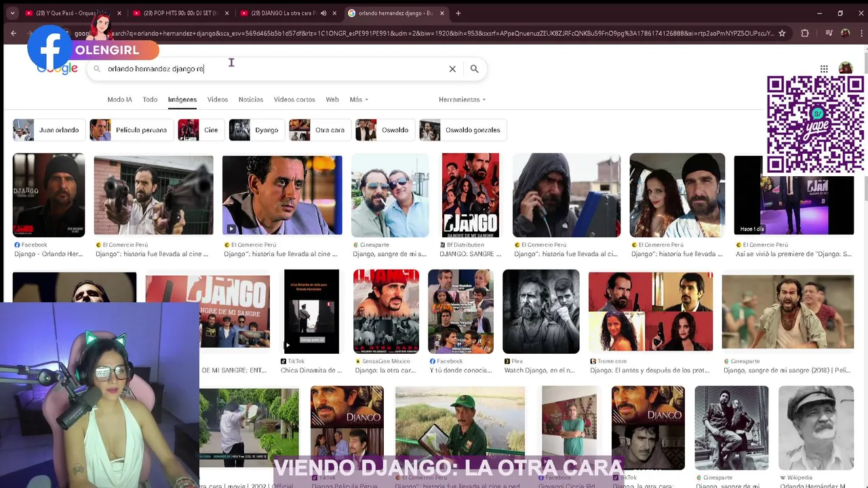868x488 pixels.
Task: Go back with the browser back arrow
Action: click(14, 33)
